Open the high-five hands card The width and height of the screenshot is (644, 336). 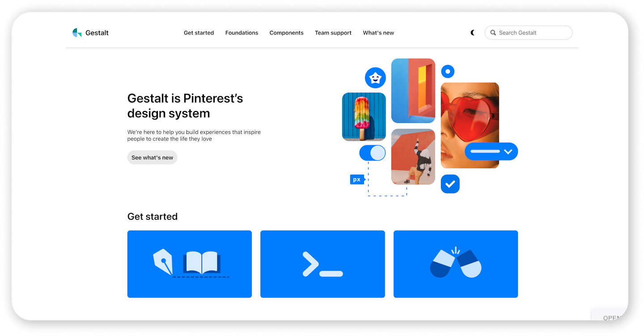click(455, 264)
